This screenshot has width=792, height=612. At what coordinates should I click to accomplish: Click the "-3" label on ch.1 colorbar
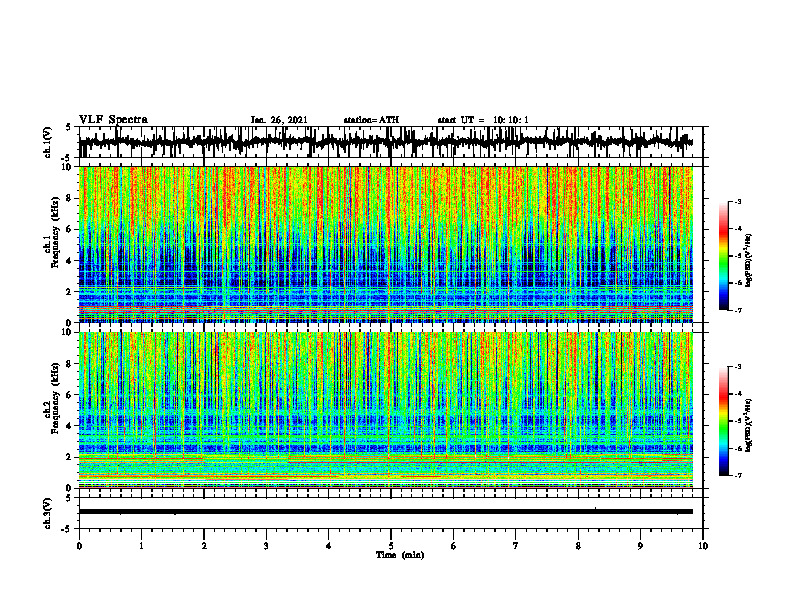point(738,201)
